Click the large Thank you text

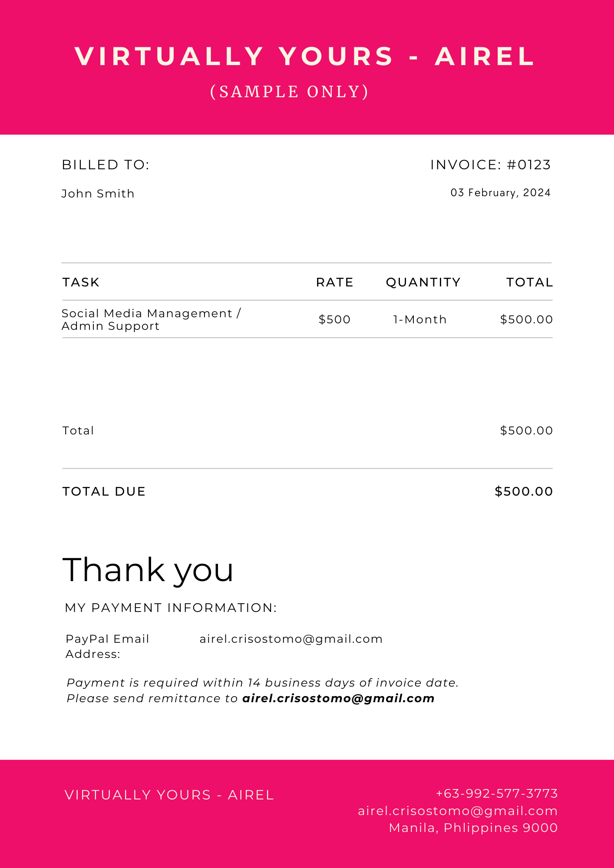pos(148,570)
